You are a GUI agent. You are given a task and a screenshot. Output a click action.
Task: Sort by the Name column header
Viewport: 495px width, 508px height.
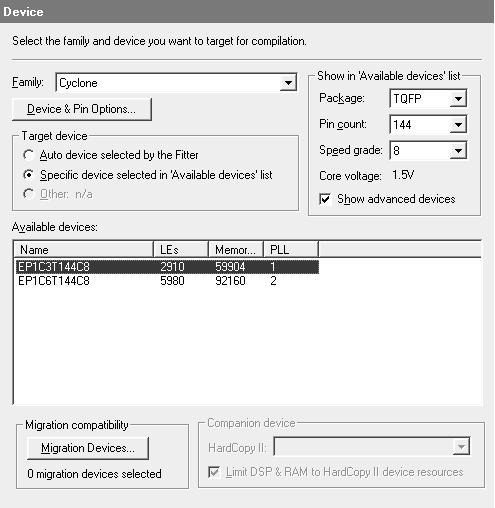coord(83,250)
